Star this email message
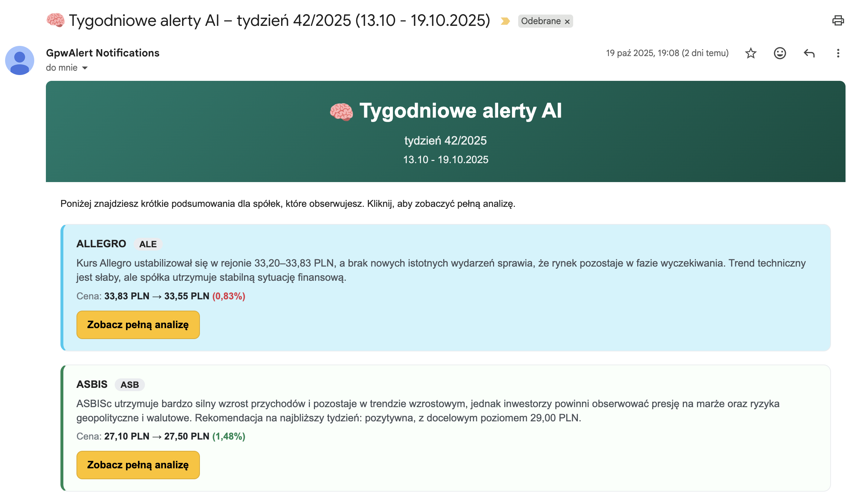The image size is (855, 504). [750, 53]
